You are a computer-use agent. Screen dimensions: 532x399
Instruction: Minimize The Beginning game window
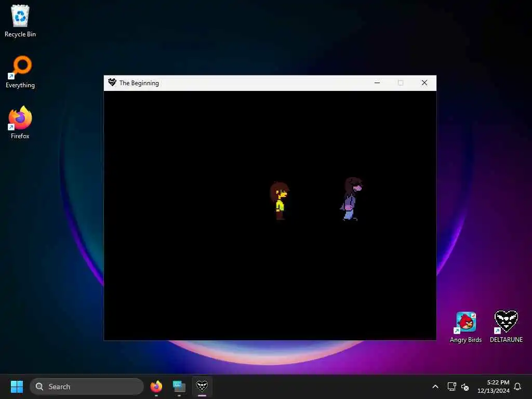click(x=377, y=83)
